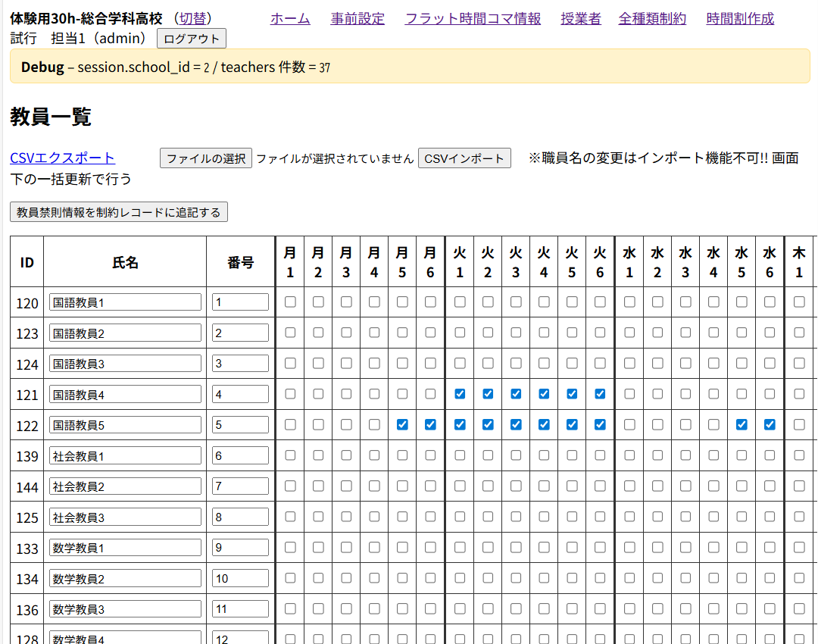Click the ファイルの選択 button

(205, 158)
